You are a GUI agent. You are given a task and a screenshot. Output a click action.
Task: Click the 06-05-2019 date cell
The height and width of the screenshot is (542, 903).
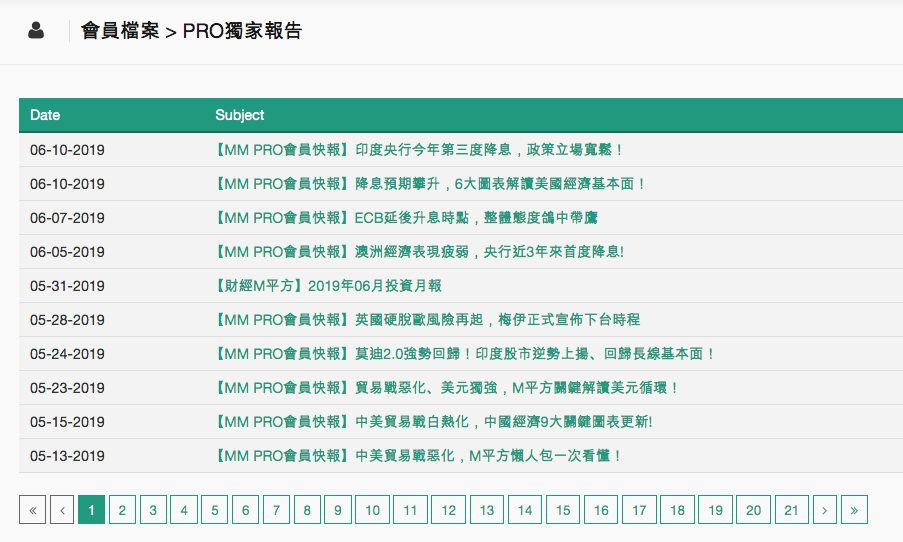[x=67, y=252]
